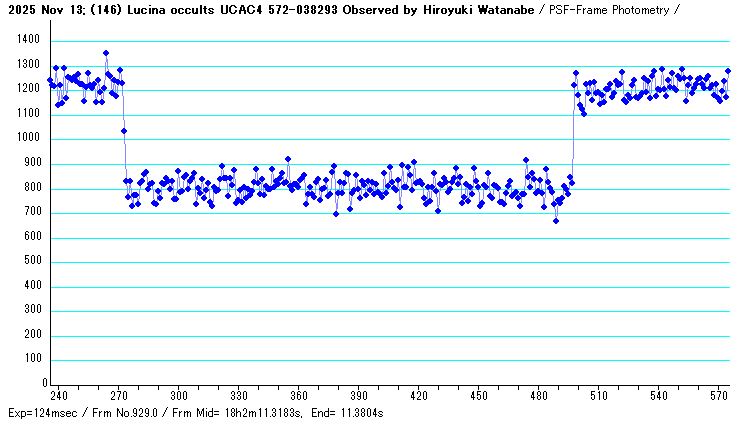Click the x-axis label 570
The width and height of the screenshot is (740, 425).
click(719, 395)
